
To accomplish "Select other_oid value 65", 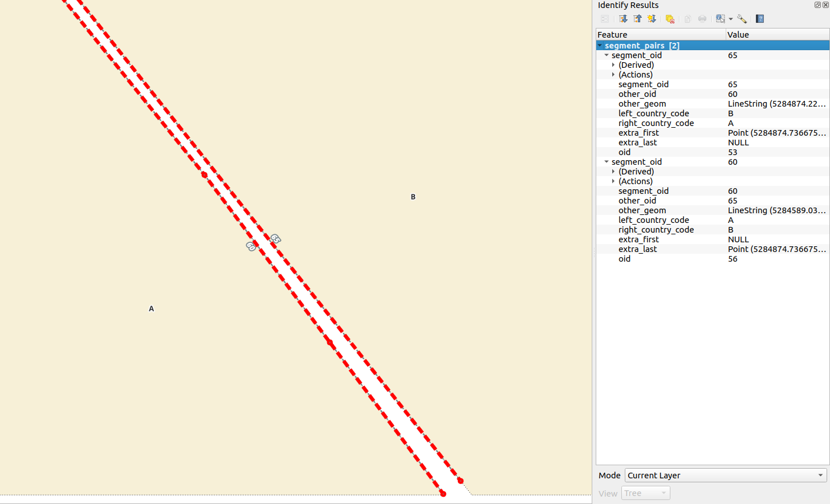I will (x=733, y=201).
